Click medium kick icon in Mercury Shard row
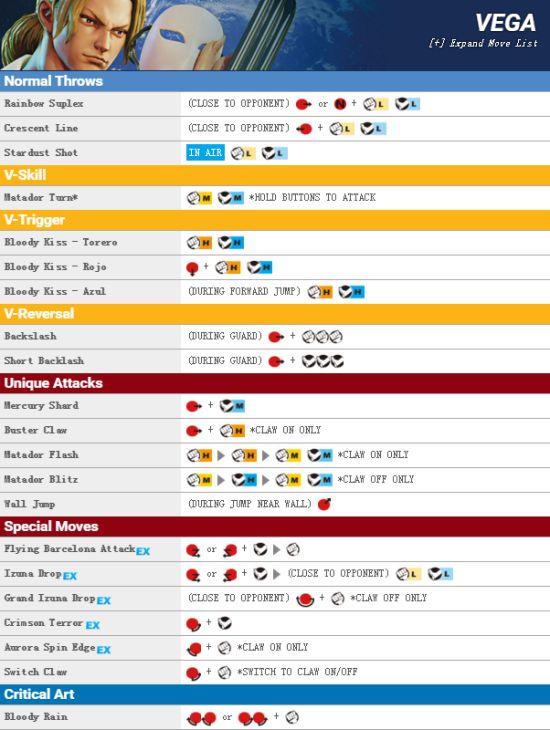Screen dimensions: 550x730 [x=232, y=406]
